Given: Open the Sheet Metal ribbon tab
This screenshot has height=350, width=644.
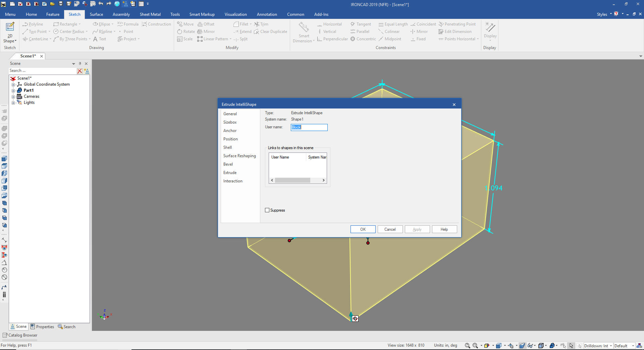Looking at the screenshot, I should [150, 14].
